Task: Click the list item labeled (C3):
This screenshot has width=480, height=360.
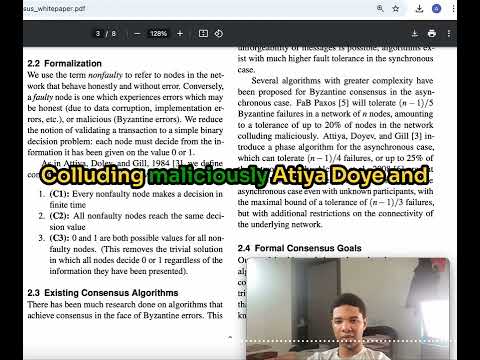Action: coord(59,238)
